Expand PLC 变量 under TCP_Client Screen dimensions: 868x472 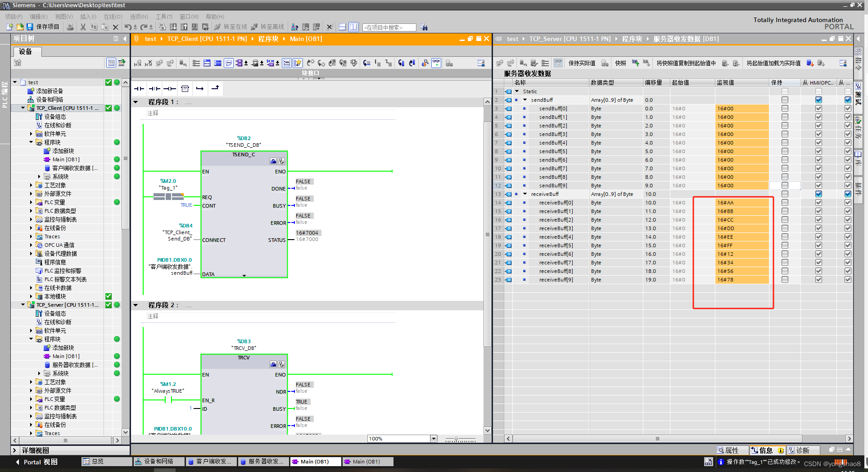click(x=31, y=202)
